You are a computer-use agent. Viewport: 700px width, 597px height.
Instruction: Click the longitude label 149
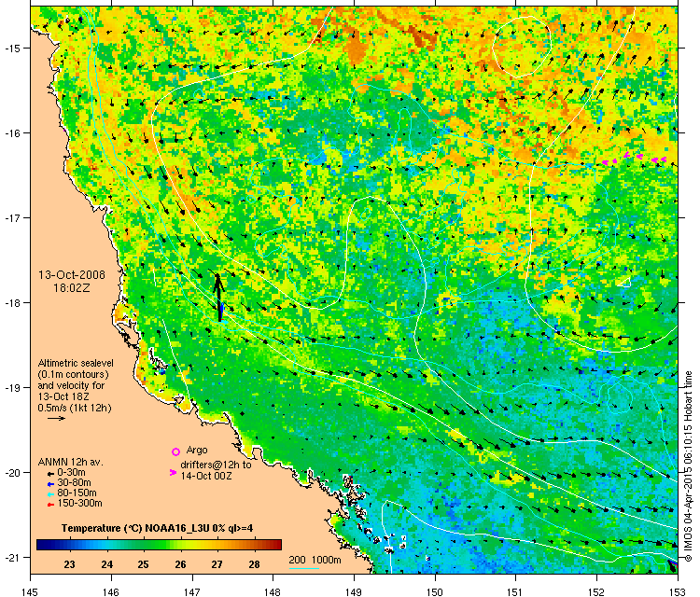click(x=354, y=591)
